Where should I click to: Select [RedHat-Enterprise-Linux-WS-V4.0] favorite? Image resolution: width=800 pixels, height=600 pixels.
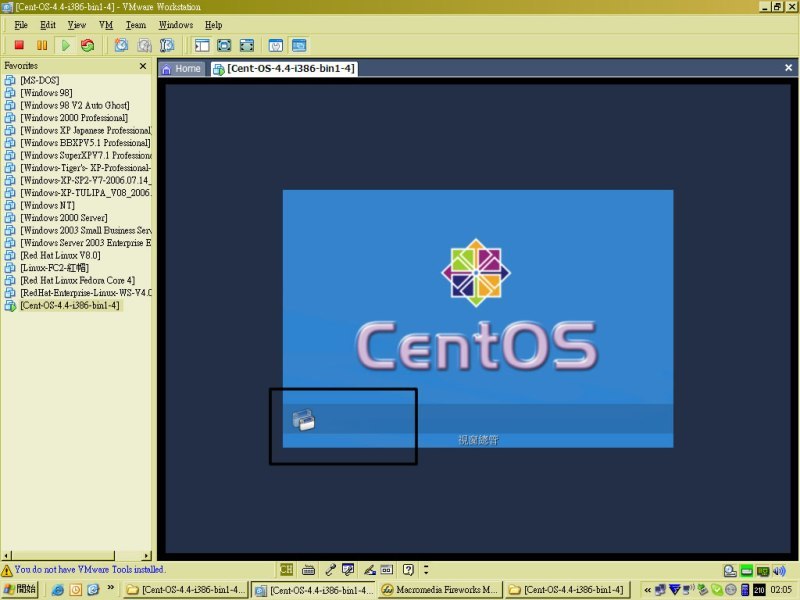point(78,293)
